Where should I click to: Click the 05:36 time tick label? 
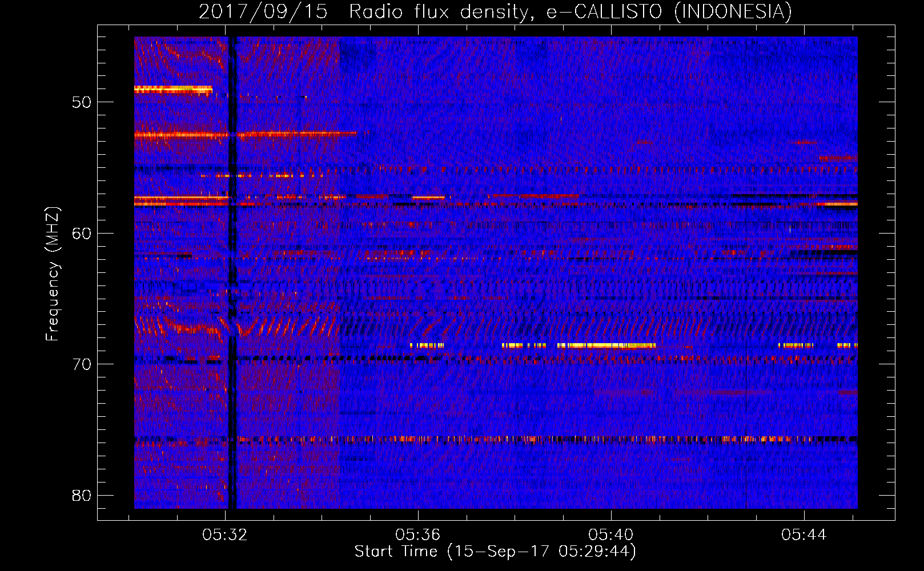coord(418,535)
